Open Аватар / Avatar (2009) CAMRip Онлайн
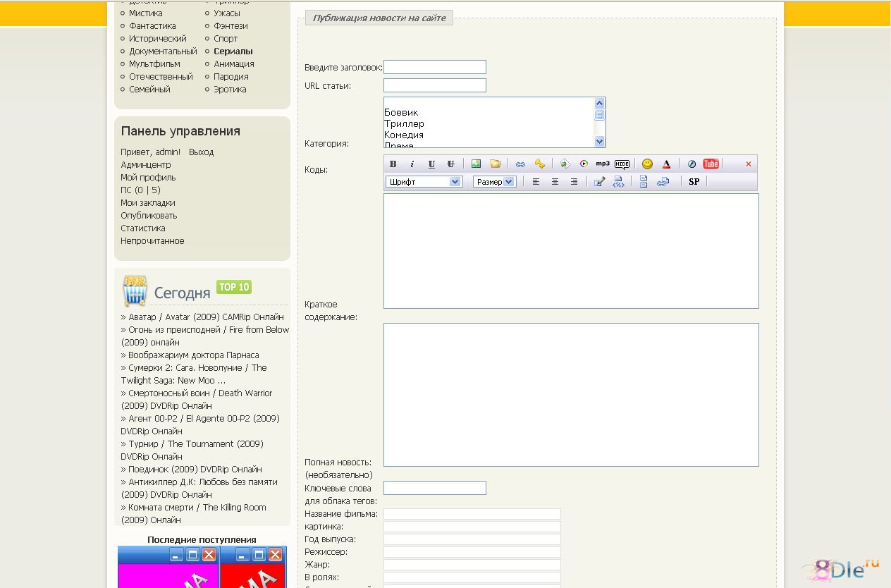 [206, 317]
